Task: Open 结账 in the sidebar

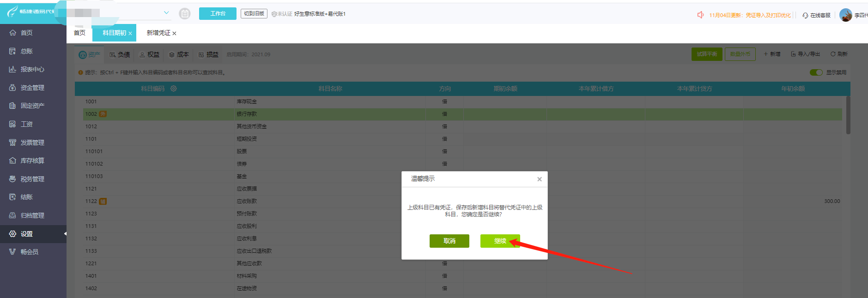Action: [26, 197]
